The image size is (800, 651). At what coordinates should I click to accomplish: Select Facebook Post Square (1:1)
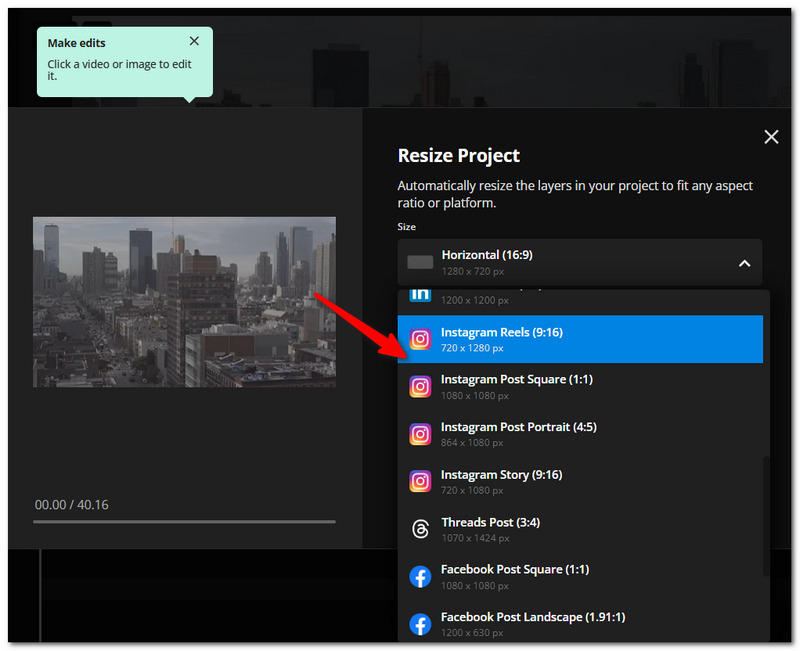(x=580, y=577)
